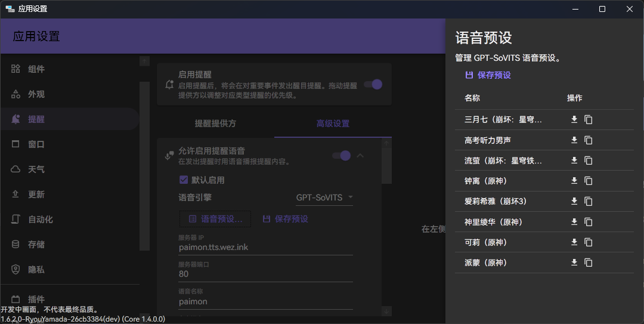Toggle the 启用提醒 switch
The width and height of the screenshot is (644, 324).
click(373, 84)
